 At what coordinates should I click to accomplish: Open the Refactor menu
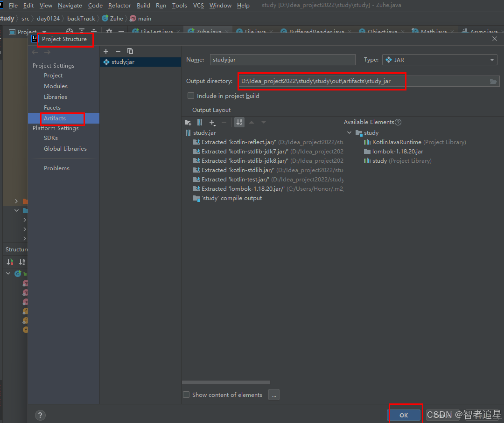point(119,6)
